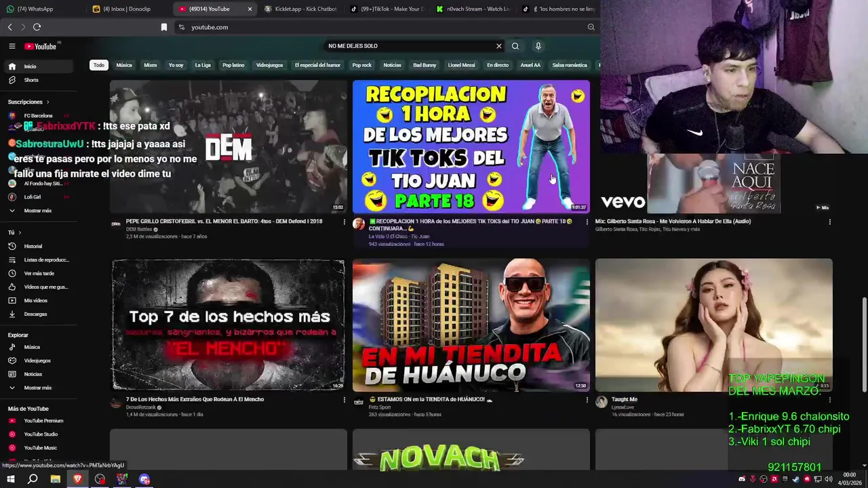Select the Todo filter chip

point(99,65)
